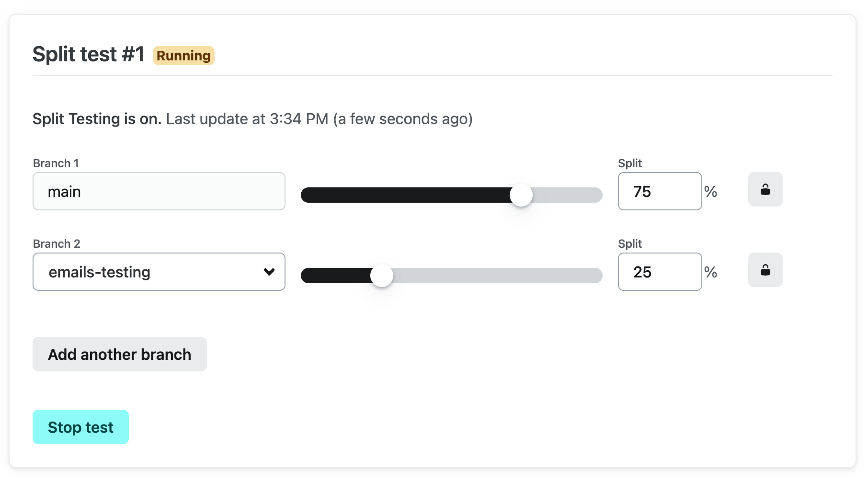Click the chevron arrow in Branch 2 selector
This screenshot has height=484, width=868.
pos(269,272)
